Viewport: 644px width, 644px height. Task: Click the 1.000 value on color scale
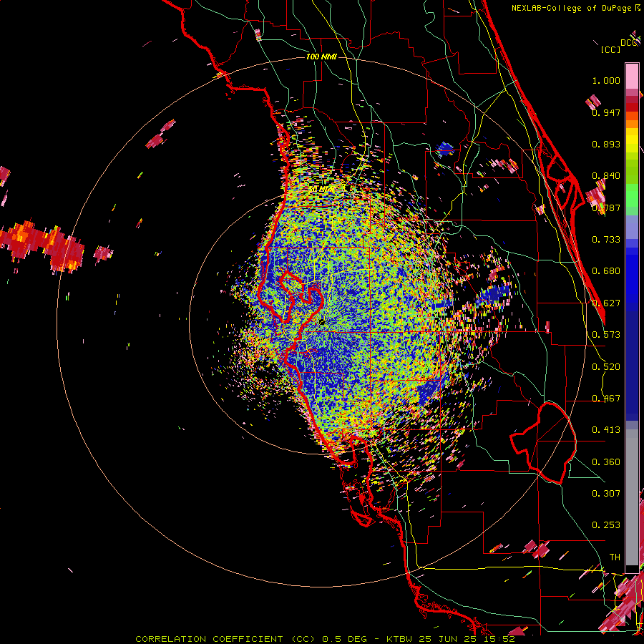606,80
